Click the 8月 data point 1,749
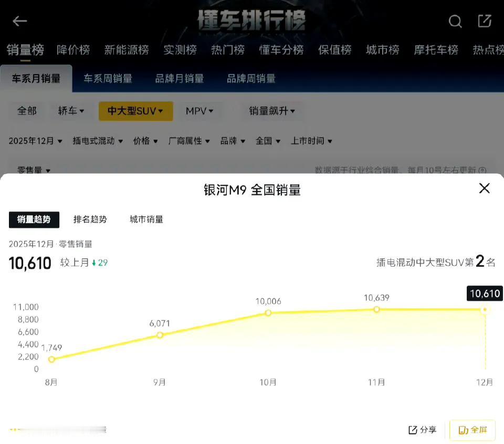Screen dimensions: 504x444 tap(51, 359)
